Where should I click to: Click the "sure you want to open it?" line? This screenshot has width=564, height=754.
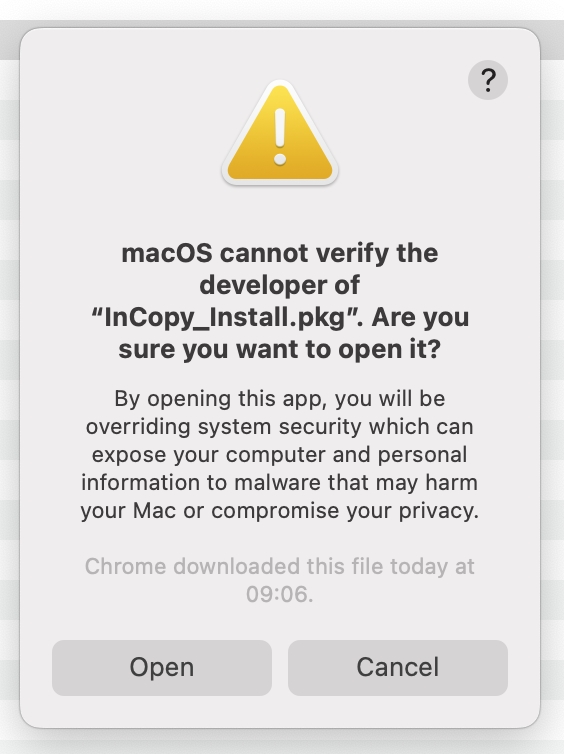click(280, 349)
